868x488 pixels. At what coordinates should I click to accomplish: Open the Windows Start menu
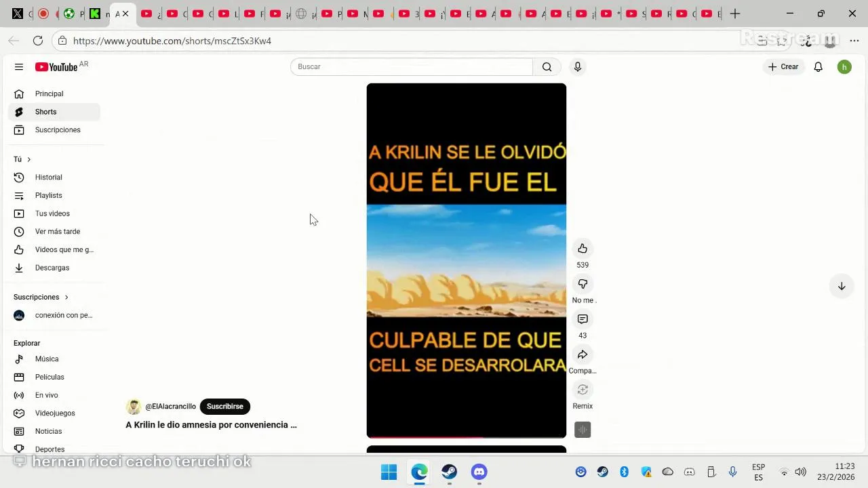point(389,472)
